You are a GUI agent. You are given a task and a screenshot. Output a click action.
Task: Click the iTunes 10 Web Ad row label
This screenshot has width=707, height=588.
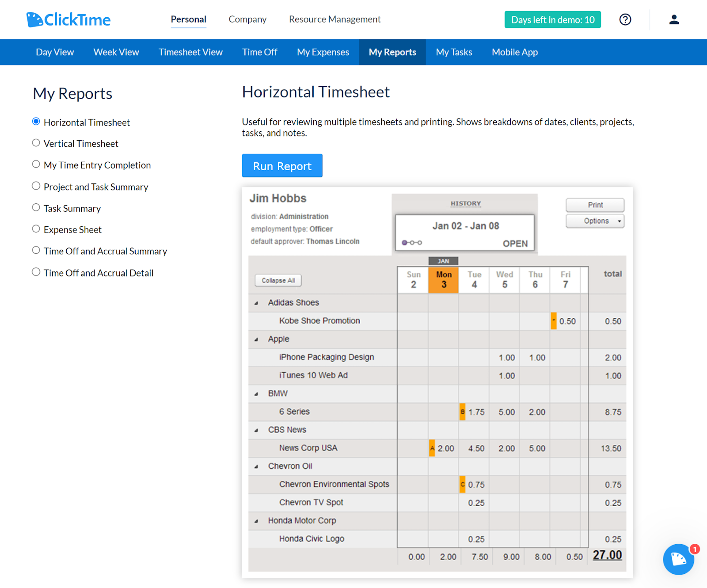[x=313, y=375]
